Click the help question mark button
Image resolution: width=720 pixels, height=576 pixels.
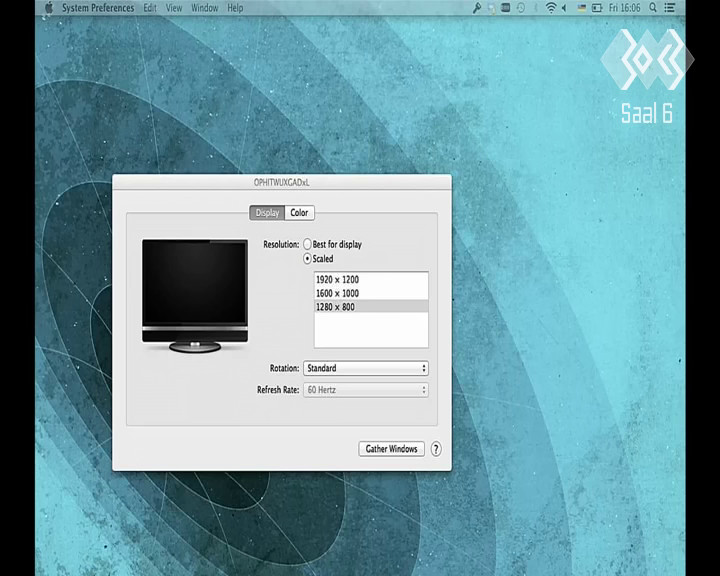[x=436, y=449]
